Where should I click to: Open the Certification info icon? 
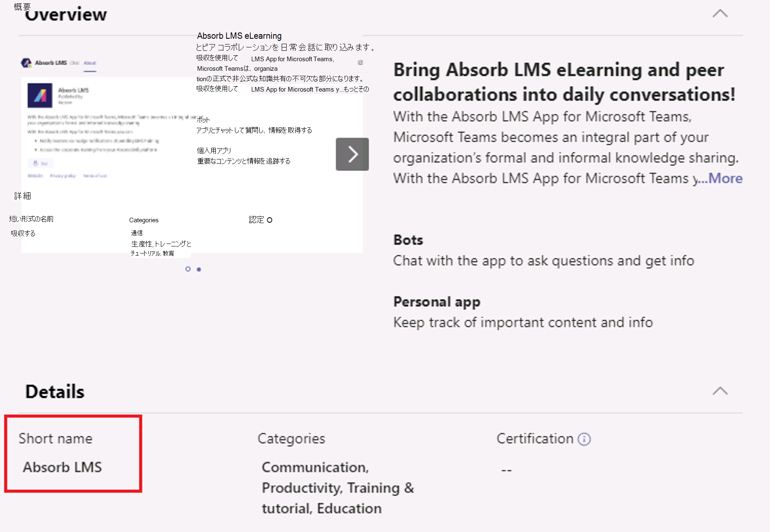tap(584, 439)
